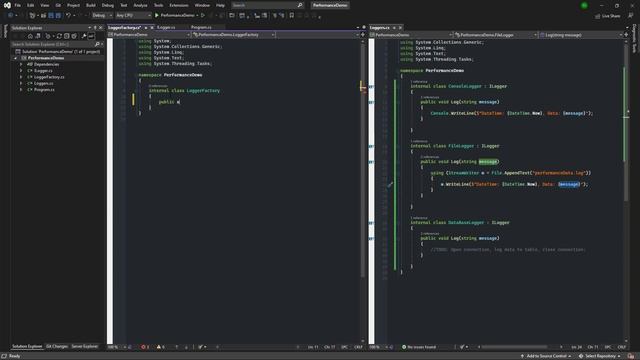Open the Debug menu
The width and height of the screenshot is (640, 360).
pos(108,5)
